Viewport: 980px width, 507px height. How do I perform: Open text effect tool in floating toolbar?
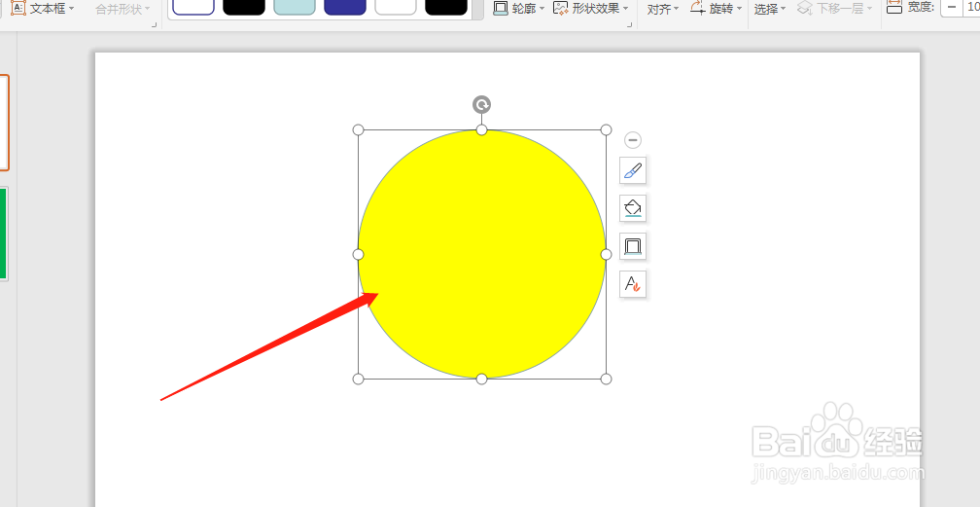(633, 284)
